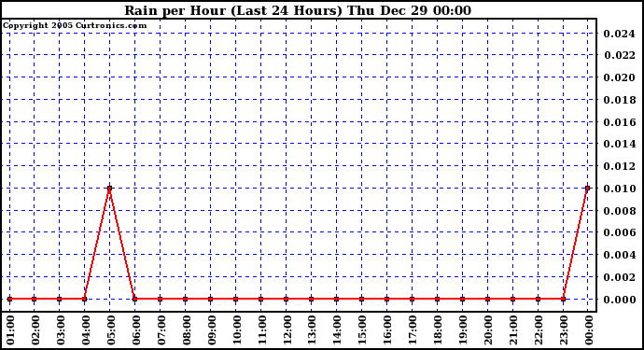Image resolution: width=644 pixels, height=350 pixels.
Task: Click the 21:00 x-axis label
Action: click(x=513, y=330)
